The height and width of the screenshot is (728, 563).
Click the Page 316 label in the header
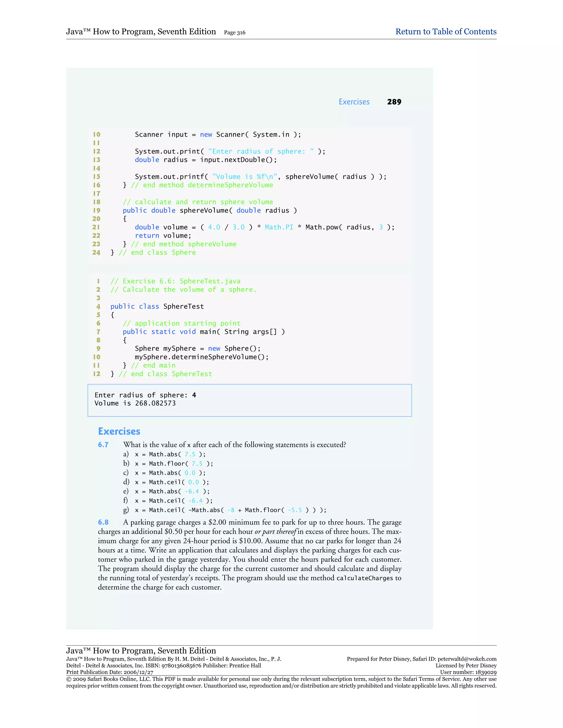click(x=234, y=33)
